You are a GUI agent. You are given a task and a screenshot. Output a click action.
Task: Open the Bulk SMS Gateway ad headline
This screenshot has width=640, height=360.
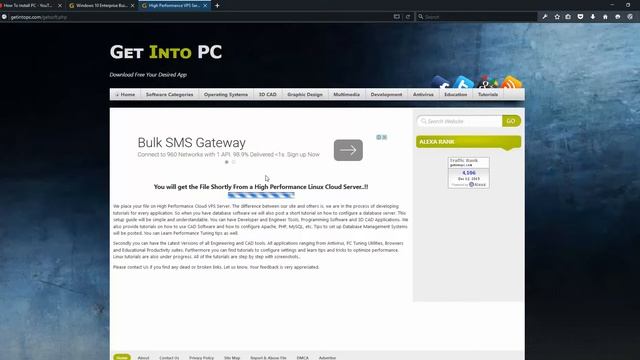[191, 142]
